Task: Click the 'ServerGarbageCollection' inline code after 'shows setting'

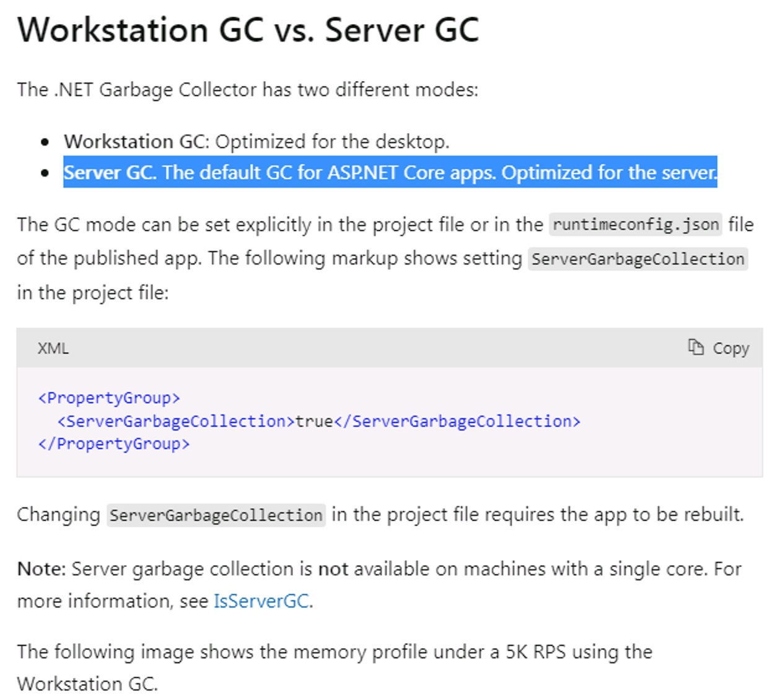Action: (x=638, y=259)
